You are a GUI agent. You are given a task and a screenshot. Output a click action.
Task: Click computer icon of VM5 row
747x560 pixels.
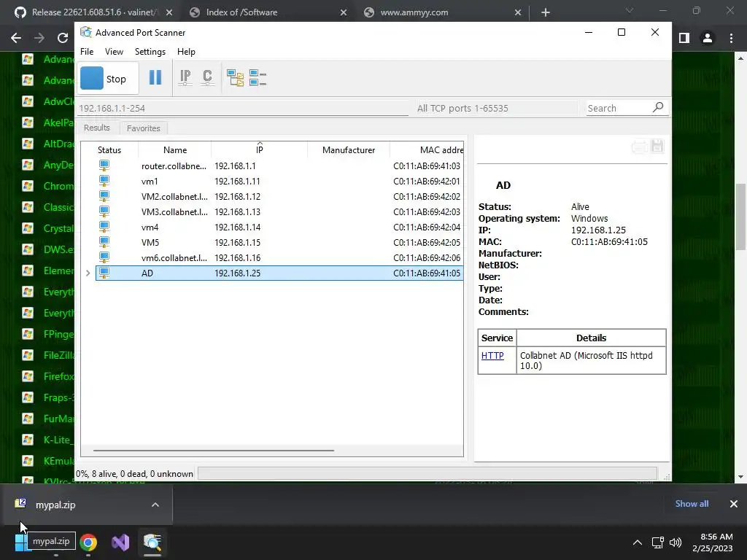[x=104, y=242]
